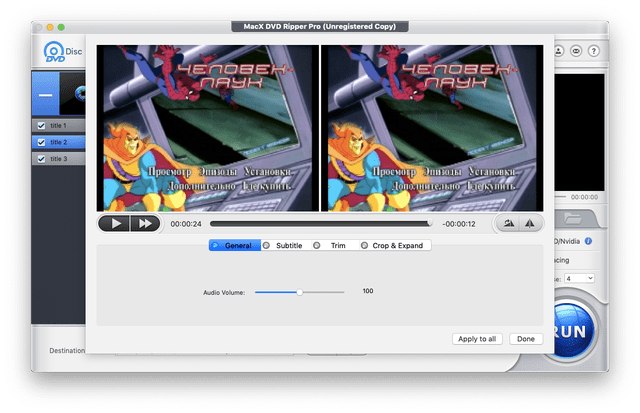The width and height of the screenshot is (640, 413).
Task: Click the Destination label
Action: click(67, 351)
